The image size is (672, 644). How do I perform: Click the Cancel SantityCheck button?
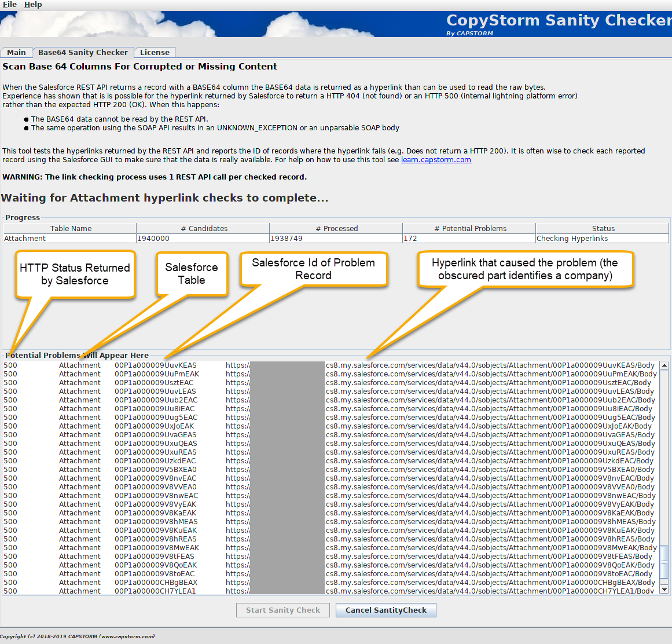click(x=385, y=610)
